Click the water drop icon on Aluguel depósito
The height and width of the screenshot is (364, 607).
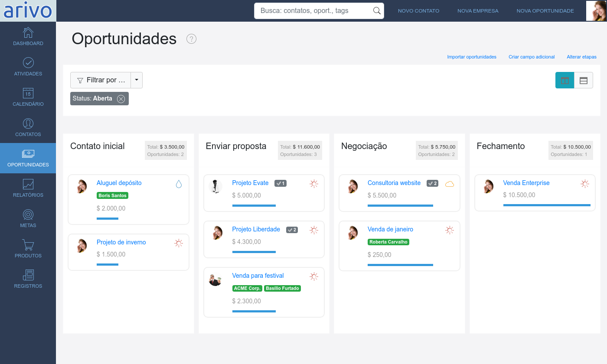pyautogui.click(x=179, y=184)
